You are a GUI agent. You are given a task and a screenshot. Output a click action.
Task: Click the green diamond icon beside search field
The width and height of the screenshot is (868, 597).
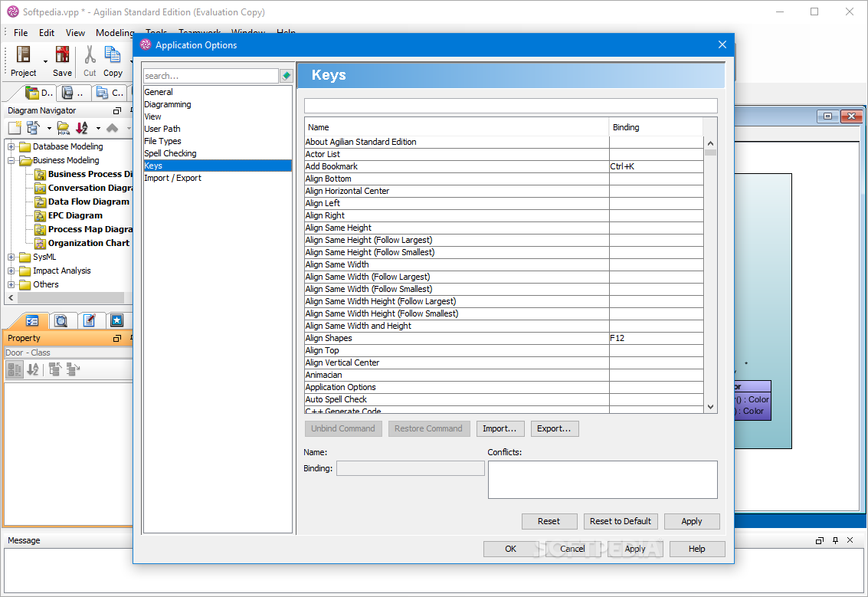click(x=287, y=76)
